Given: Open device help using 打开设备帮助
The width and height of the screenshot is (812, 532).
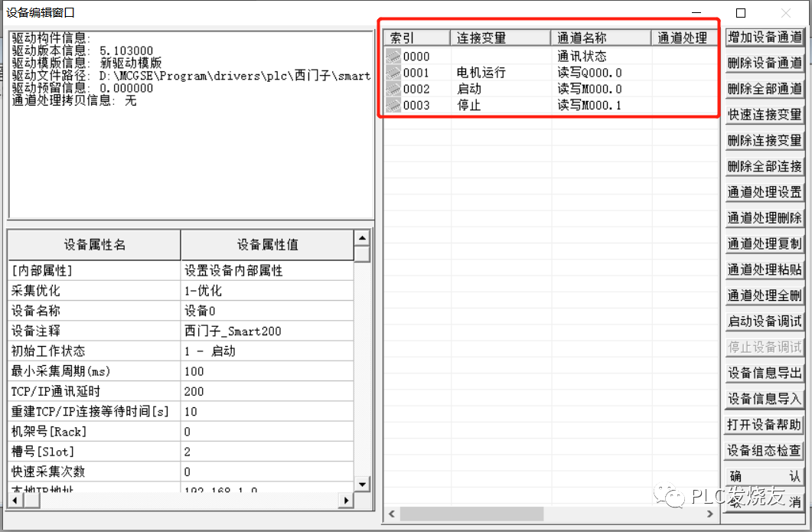Looking at the screenshot, I should pos(765,425).
